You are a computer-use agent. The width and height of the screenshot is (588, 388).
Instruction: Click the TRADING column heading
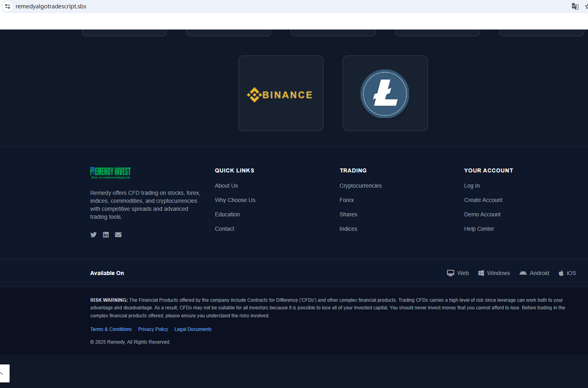(x=353, y=170)
